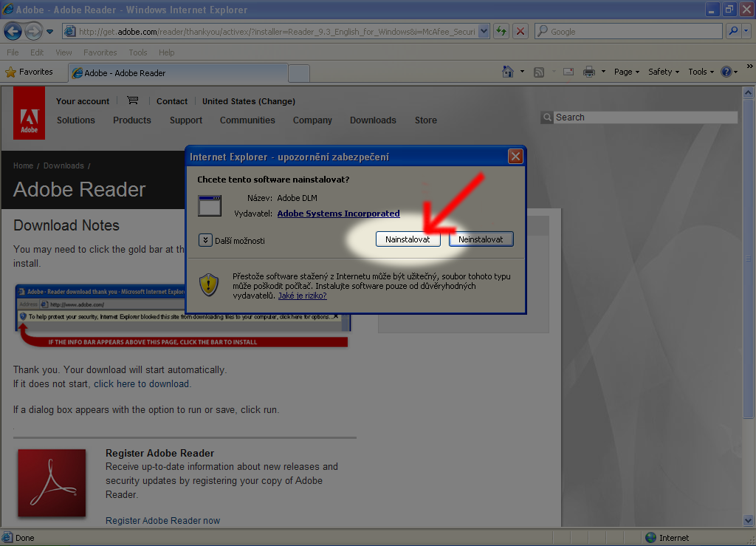The image size is (756, 546).
Task: Click the Internet zone globe in status bar
Action: point(651,538)
